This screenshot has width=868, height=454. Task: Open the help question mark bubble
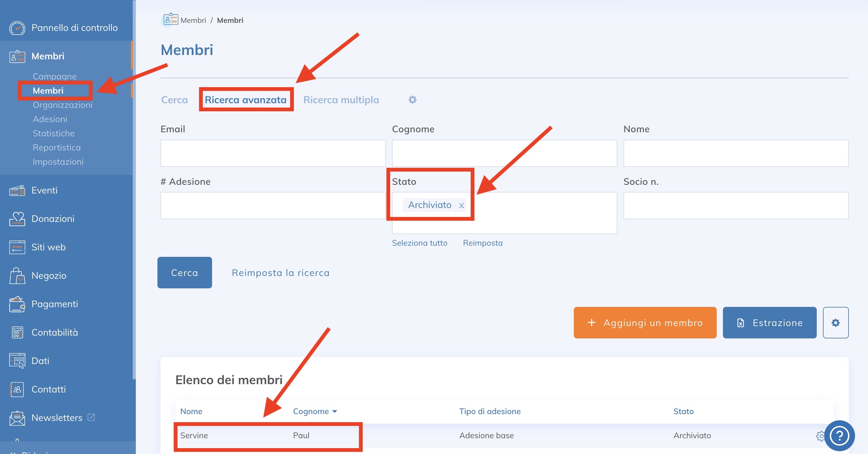pos(839,435)
